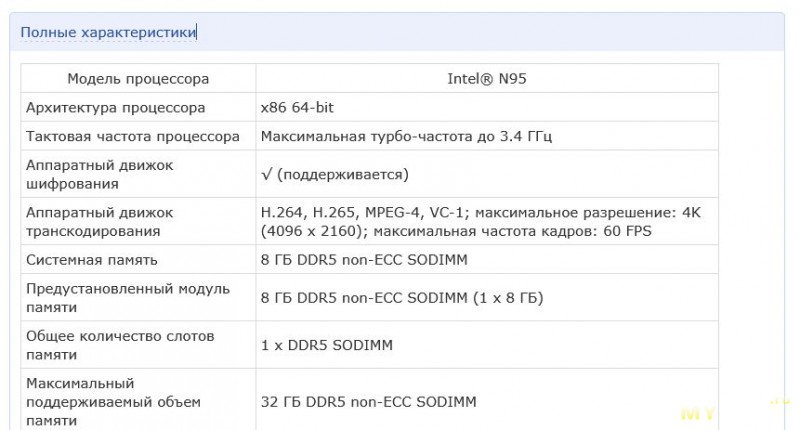Click the Системная память row label
Screen dimensions: 800x430
(x=92, y=260)
